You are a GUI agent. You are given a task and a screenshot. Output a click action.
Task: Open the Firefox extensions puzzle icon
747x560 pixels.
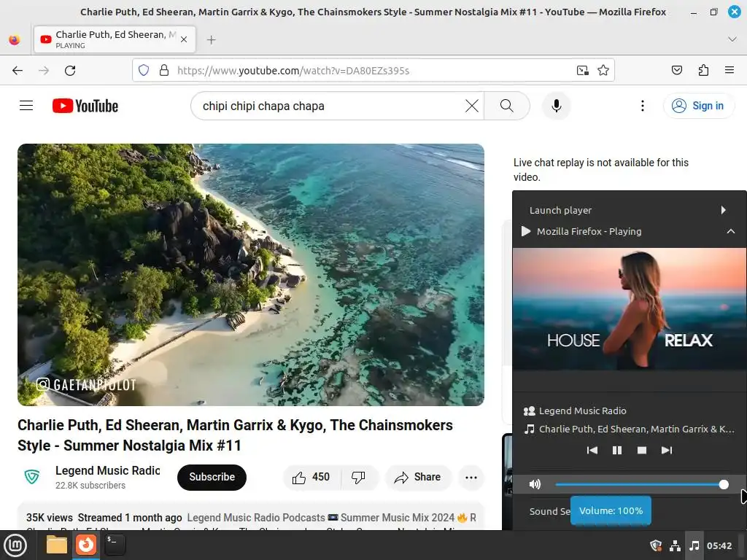point(703,71)
